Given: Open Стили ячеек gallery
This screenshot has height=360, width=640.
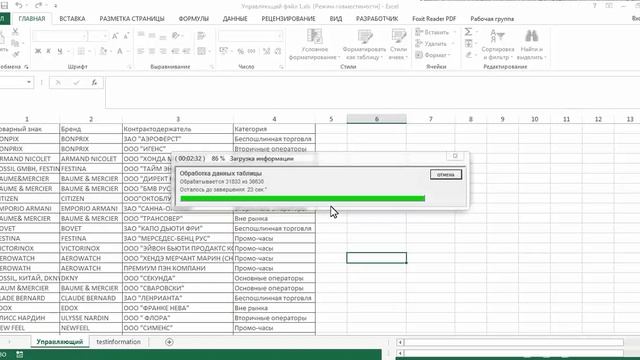Looking at the screenshot, I should coord(398,44).
